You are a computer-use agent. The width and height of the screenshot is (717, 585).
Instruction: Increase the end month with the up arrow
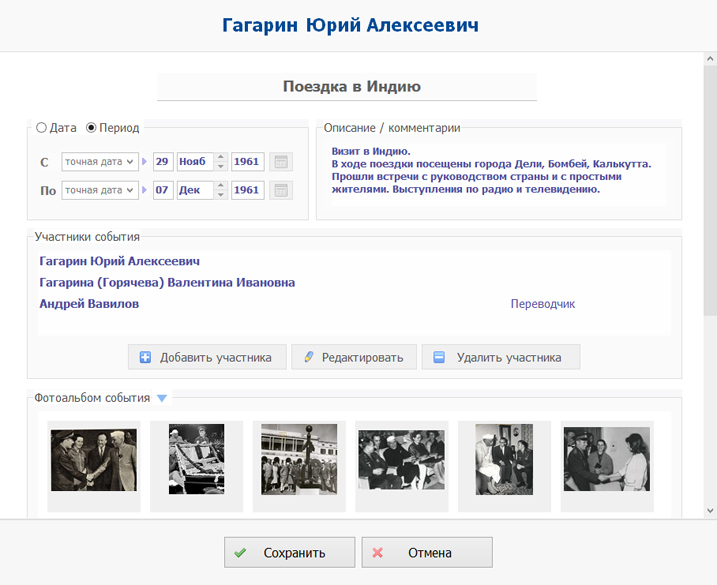point(221,185)
